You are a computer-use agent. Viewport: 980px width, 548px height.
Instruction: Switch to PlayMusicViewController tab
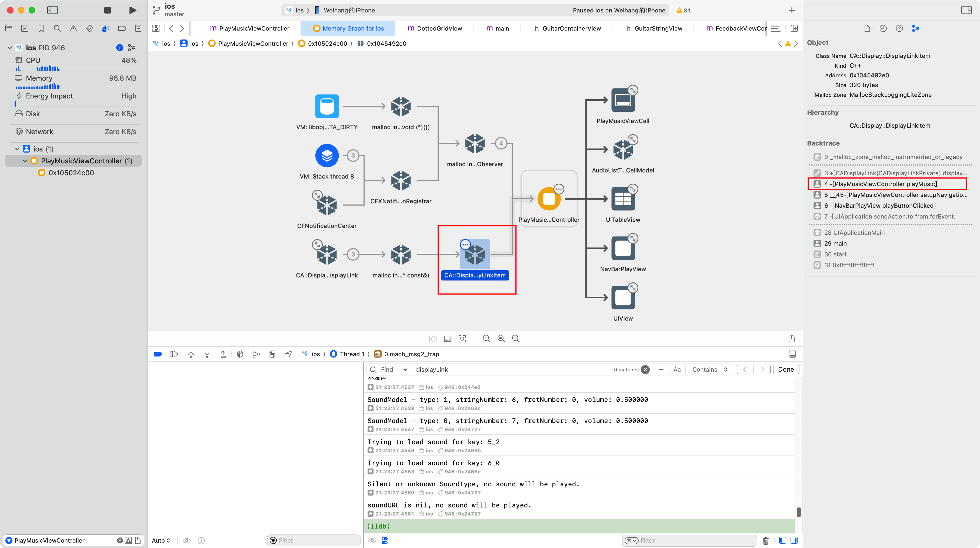pyautogui.click(x=249, y=28)
